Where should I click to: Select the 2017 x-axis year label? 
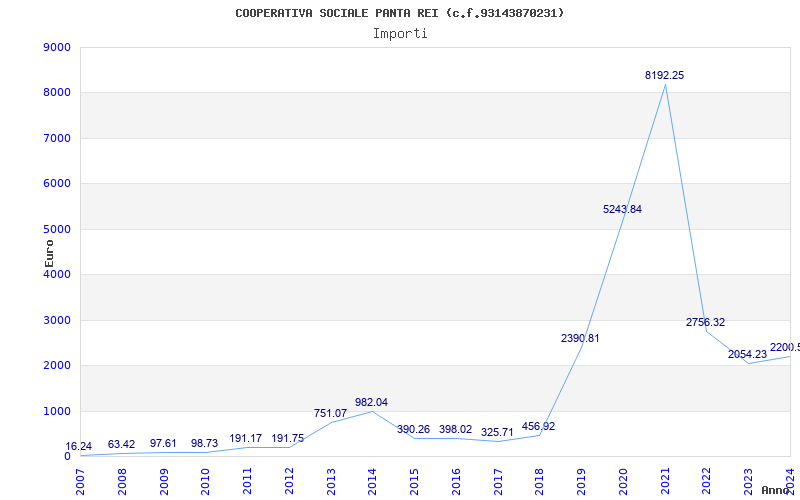pyautogui.click(x=498, y=481)
